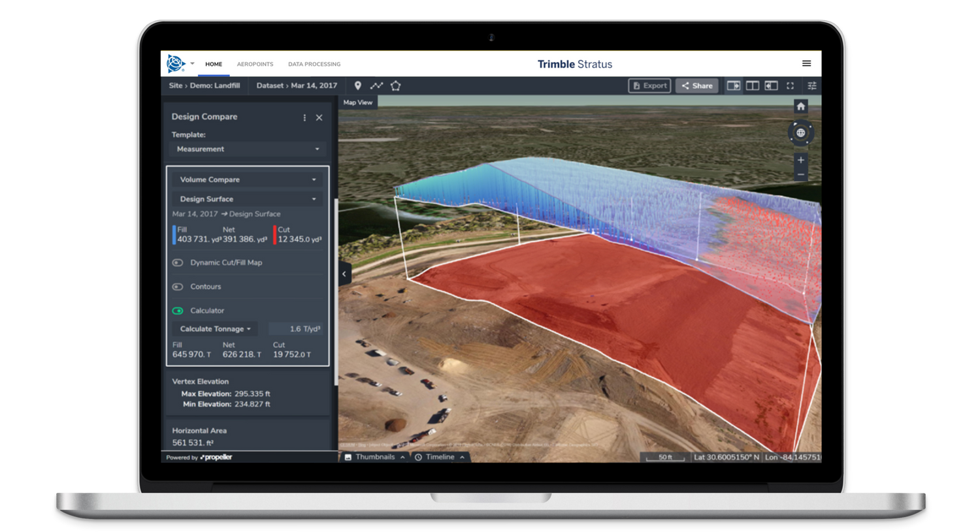The image size is (980, 532).
Task: Click the Thumbnails image icon
Action: [348, 458]
